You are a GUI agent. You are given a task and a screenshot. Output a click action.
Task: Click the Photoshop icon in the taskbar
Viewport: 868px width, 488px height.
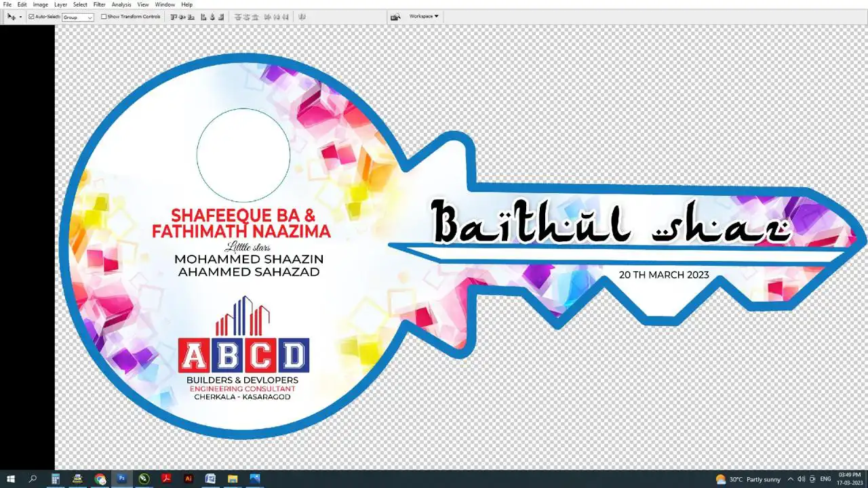pyautogui.click(x=122, y=479)
